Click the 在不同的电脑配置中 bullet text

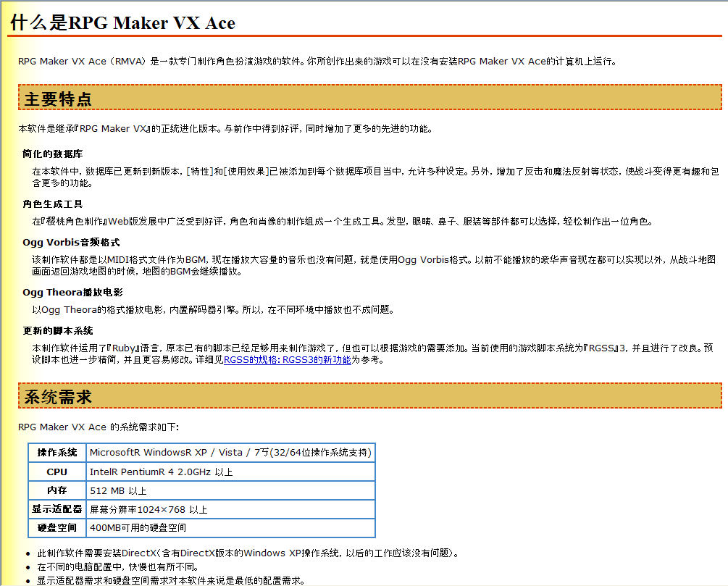tap(118, 567)
